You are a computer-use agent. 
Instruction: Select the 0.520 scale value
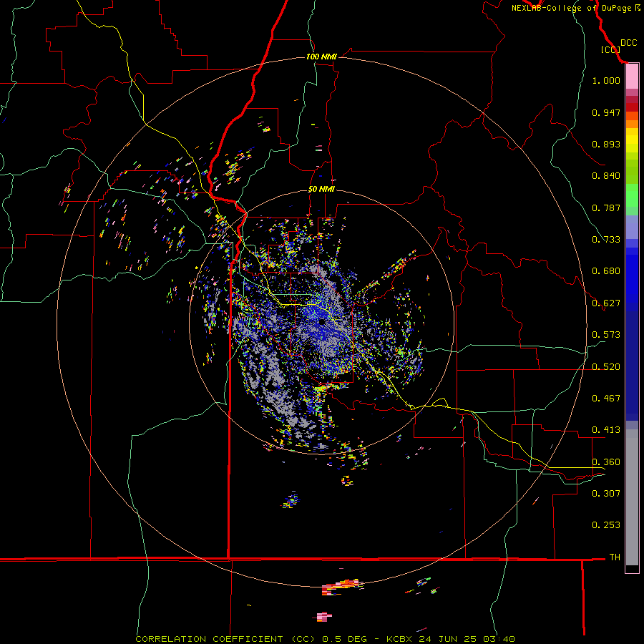[606, 367]
